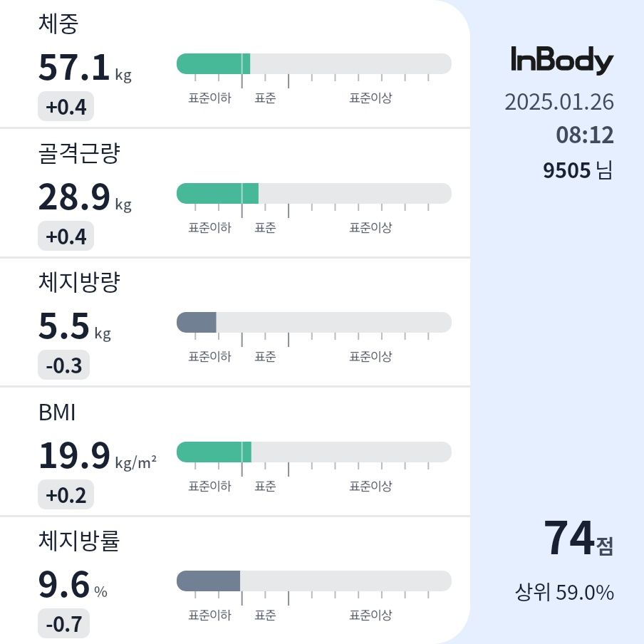The image size is (644, 644).
Task: Click the 2025.01.26 measurement date
Action: click(559, 102)
